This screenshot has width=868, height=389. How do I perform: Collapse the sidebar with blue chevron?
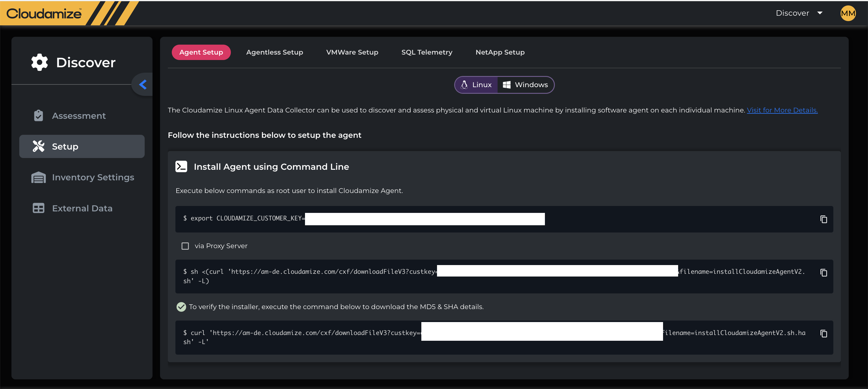[x=143, y=84]
